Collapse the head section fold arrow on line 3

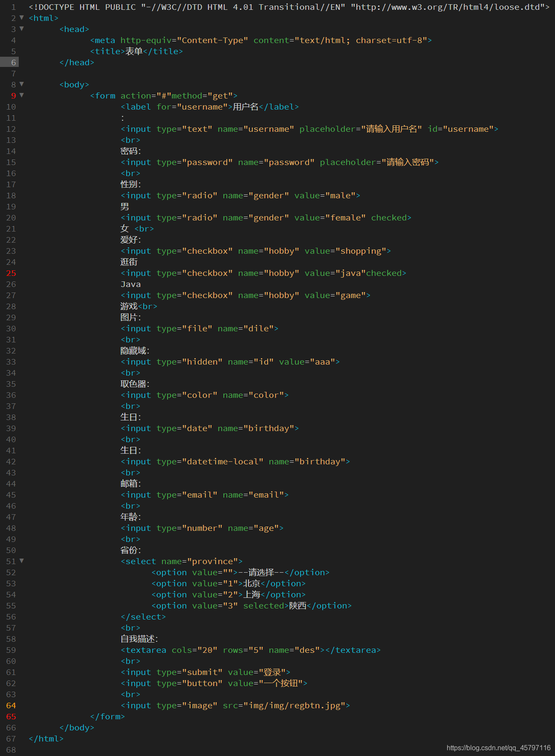click(x=21, y=29)
